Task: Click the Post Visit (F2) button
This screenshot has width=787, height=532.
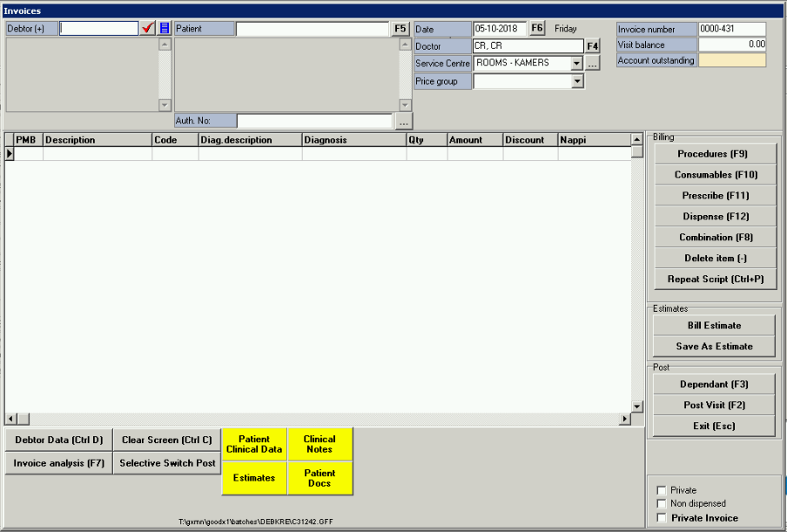Action: 713,405
